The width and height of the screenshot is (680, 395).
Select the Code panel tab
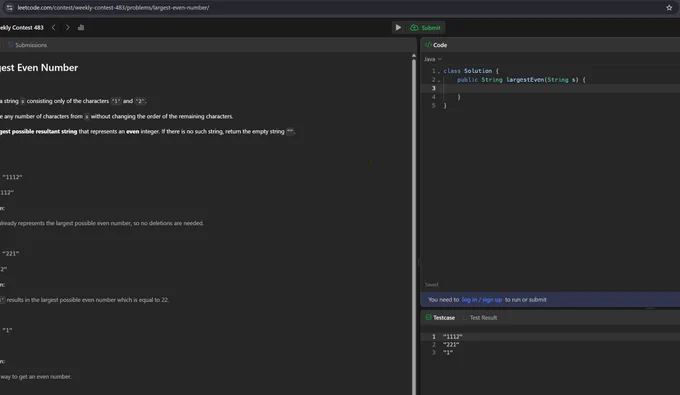coord(436,45)
